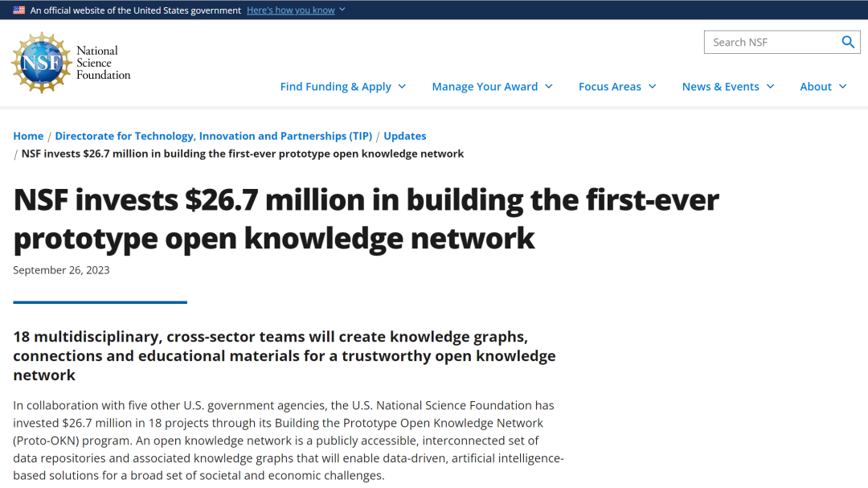Image resolution: width=868 pixels, height=488 pixels.
Task: Click the search magnifier icon
Action: point(848,42)
